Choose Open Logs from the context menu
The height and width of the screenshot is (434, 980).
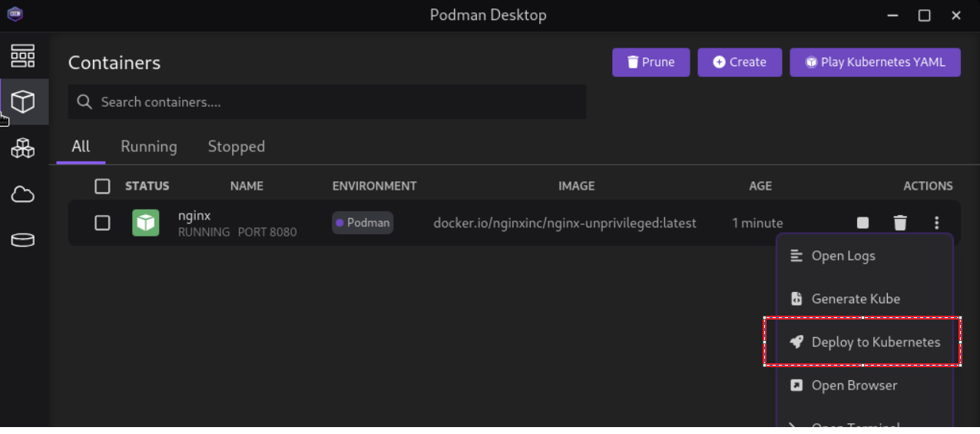click(843, 256)
